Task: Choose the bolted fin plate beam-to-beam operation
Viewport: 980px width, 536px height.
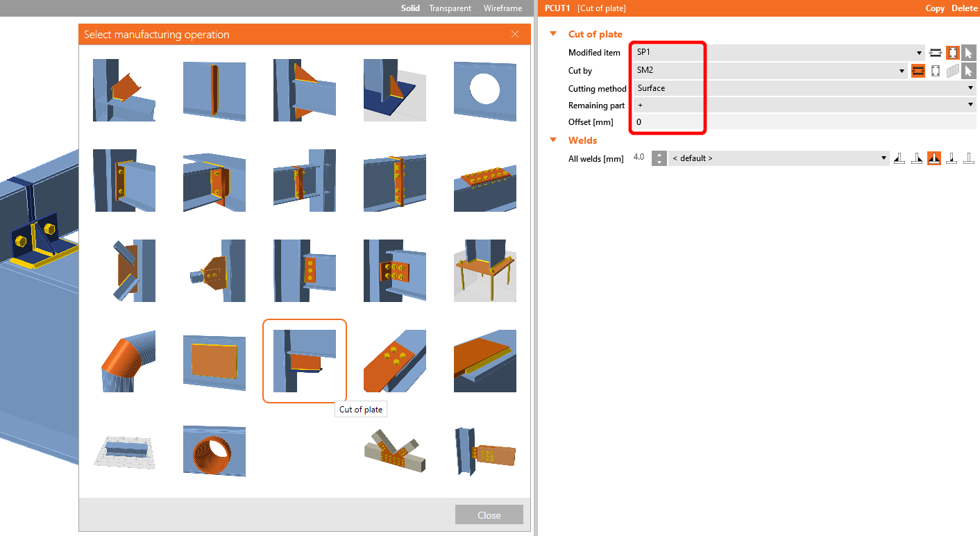Action: coord(214,181)
